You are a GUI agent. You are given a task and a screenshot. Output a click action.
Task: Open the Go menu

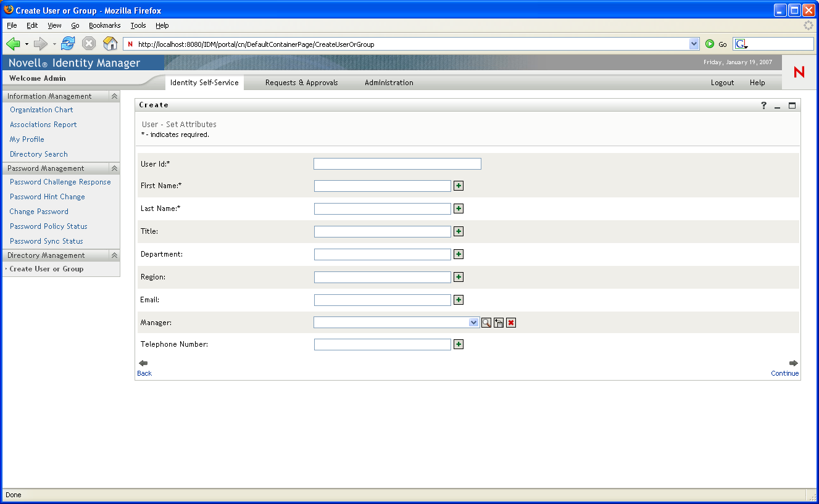(x=75, y=25)
